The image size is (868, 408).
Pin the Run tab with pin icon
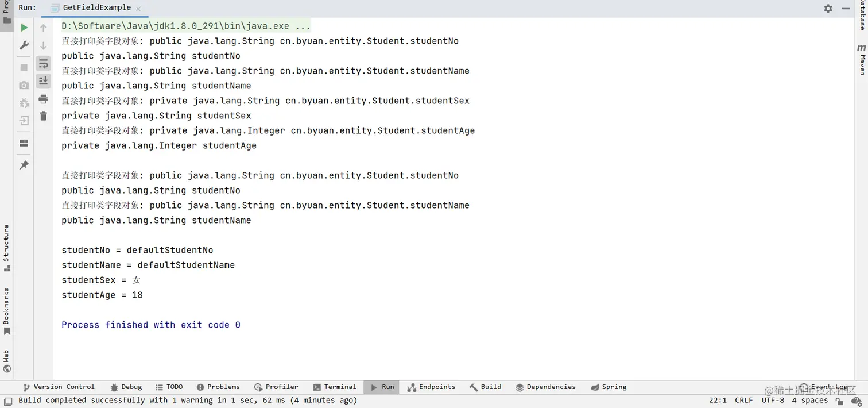24,165
